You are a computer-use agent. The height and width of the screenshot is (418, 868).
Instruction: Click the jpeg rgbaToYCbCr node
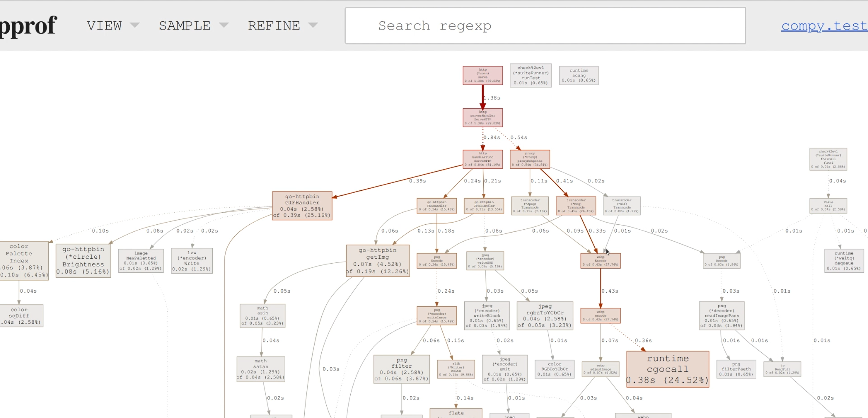click(545, 315)
